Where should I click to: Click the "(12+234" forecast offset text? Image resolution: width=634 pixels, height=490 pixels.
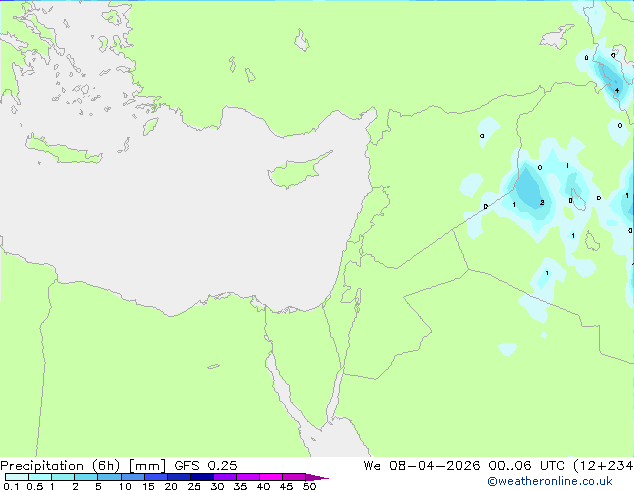tap(603, 466)
